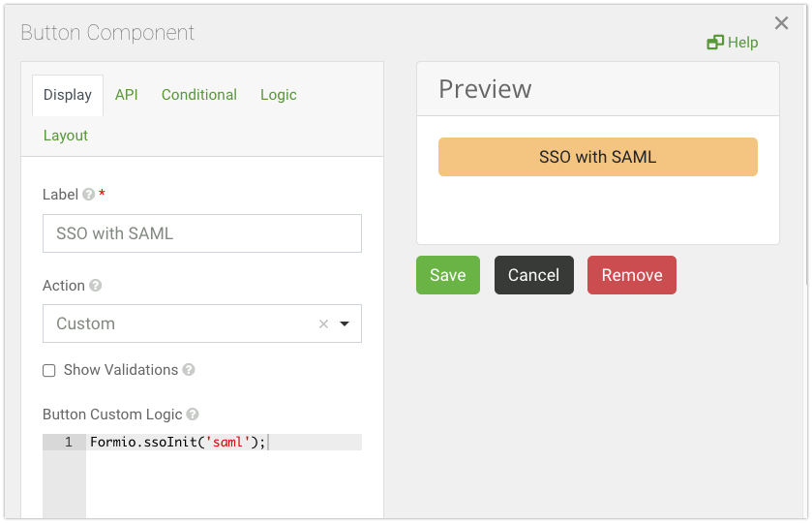Viewport: 812px width, 523px height.
Task: Select the Display tab
Action: 68,95
